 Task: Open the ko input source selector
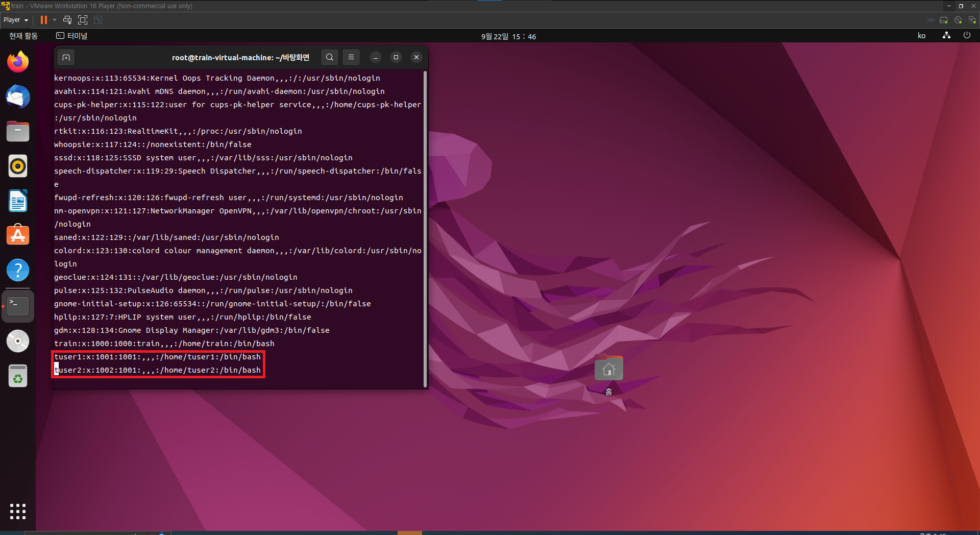click(x=921, y=36)
